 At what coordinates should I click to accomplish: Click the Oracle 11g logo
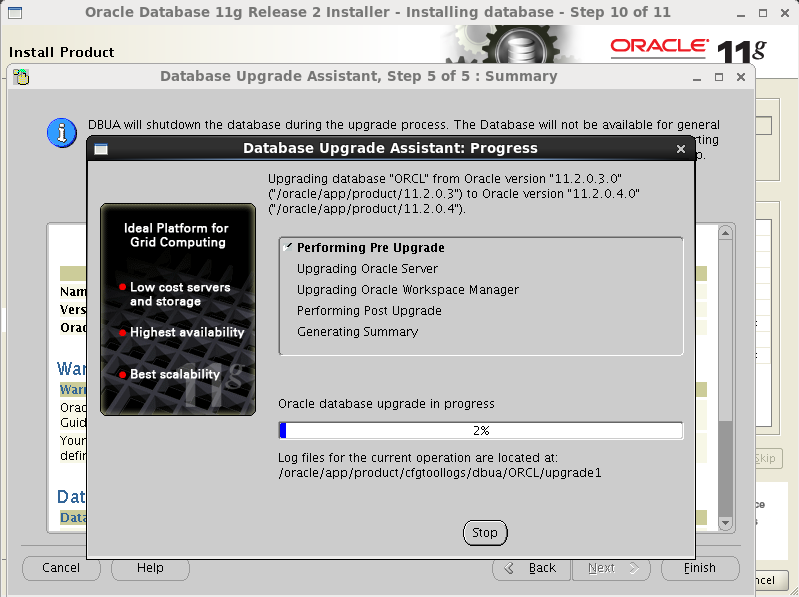click(x=688, y=50)
